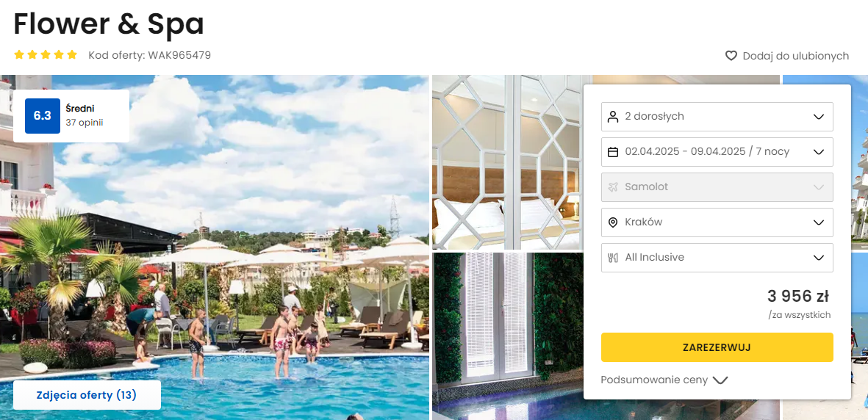Screen dimensions: 868x420
Task: Expand the All Inclusive board type chevron
Action: tap(819, 258)
